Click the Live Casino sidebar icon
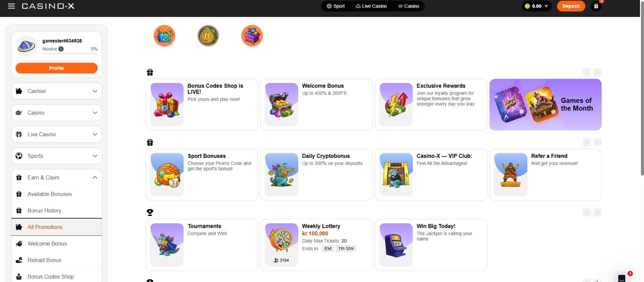 [19, 134]
